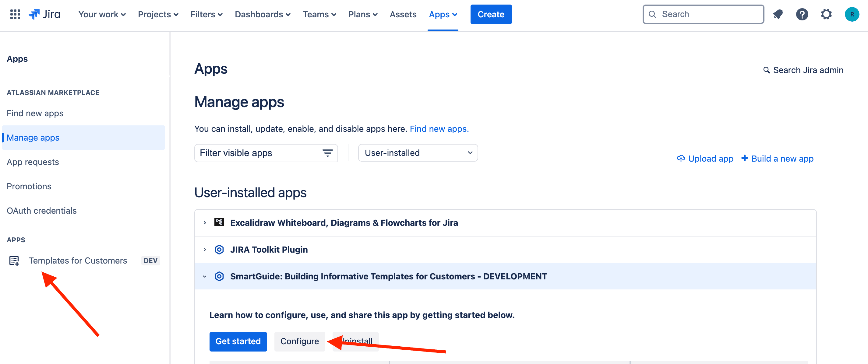Screen dimensions: 868x364
Task: Open the Dashboards dropdown menu
Action: pos(263,14)
